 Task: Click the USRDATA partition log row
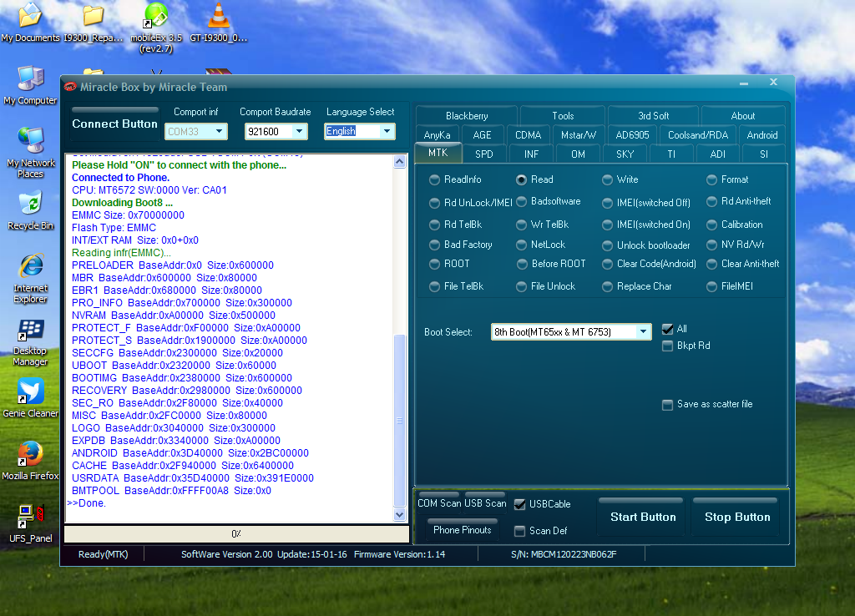coord(193,478)
